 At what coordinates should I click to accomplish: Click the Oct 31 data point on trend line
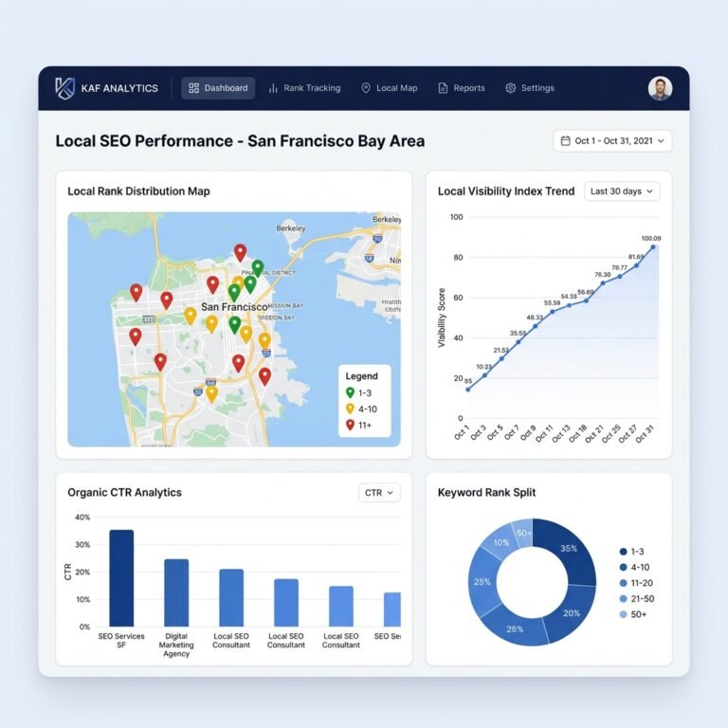coord(653,247)
